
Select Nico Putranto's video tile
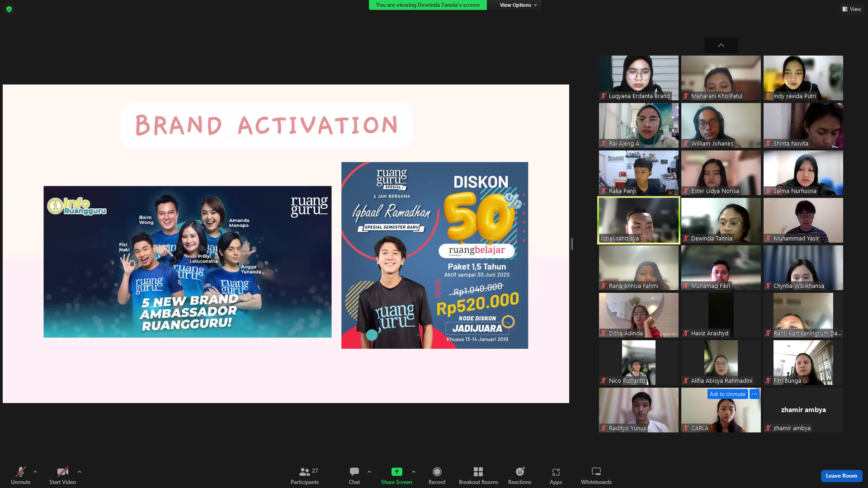pos(639,362)
